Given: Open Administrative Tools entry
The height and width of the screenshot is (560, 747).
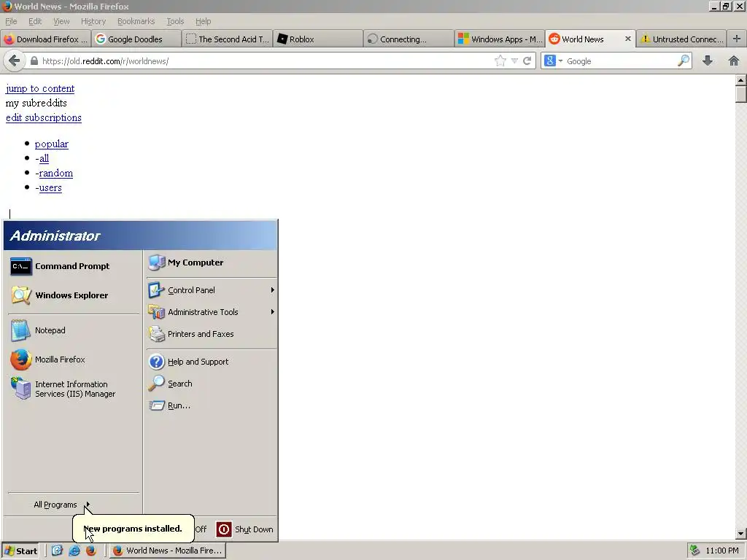Looking at the screenshot, I should click(x=211, y=312).
